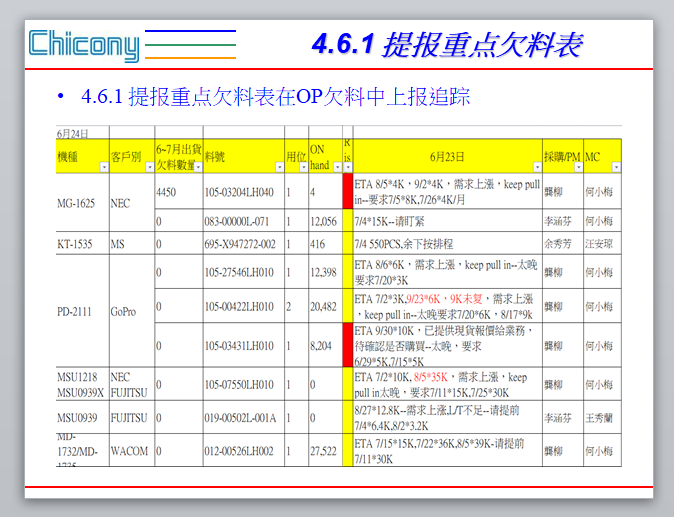This screenshot has width=674, height=517.
Task: Select the WACOM customer cell
Action: 129,451
